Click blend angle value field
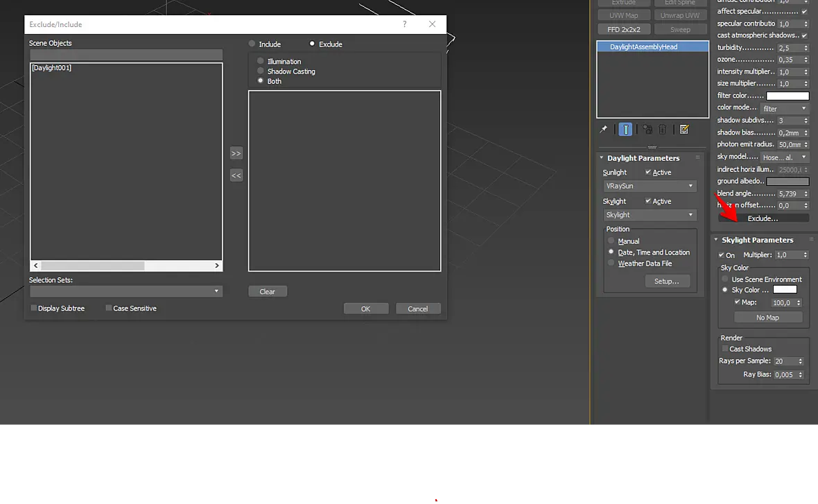Screen dimensions: 818x504 pos(790,193)
